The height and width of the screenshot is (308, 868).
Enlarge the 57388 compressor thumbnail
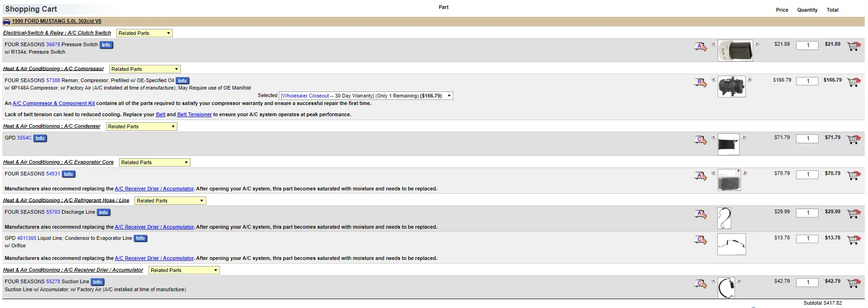click(731, 87)
